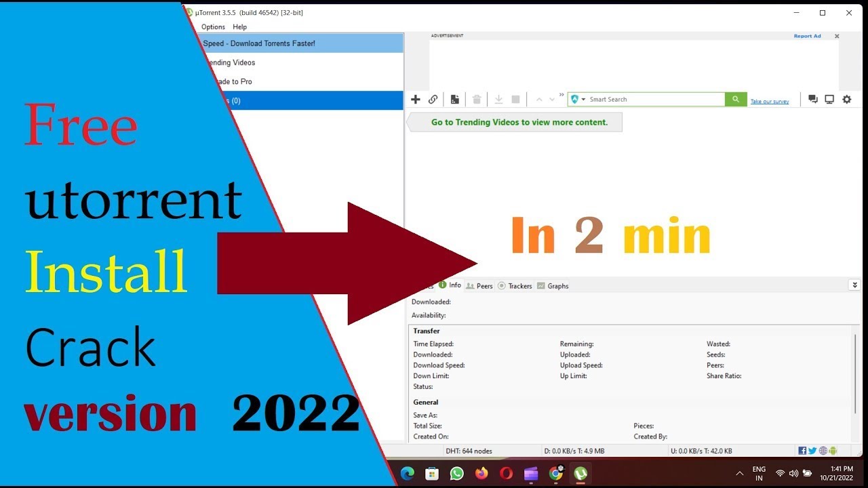This screenshot has width=868, height=488.
Task: Open WhatsApp from the taskbar
Action: 457,473
